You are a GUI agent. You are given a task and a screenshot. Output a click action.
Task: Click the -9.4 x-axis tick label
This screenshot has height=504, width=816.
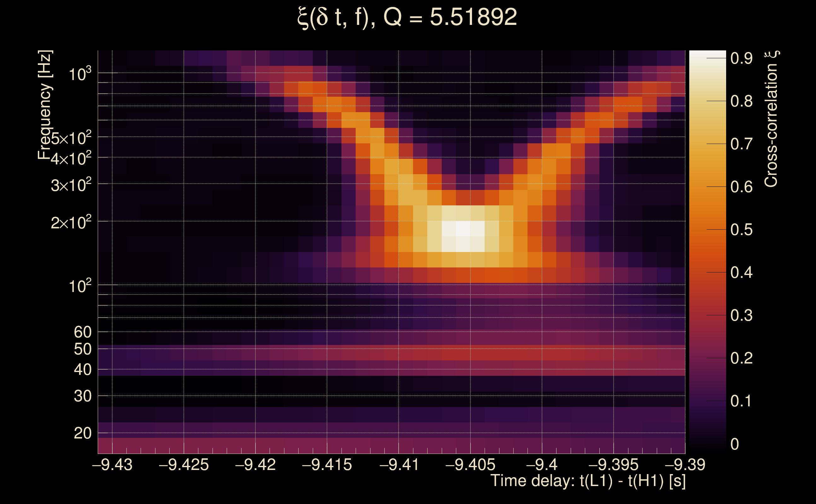542,465
